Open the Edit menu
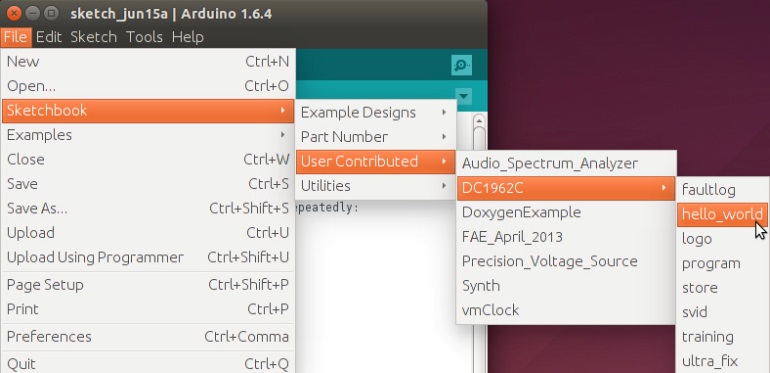The width and height of the screenshot is (770, 373). (x=49, y=37)
